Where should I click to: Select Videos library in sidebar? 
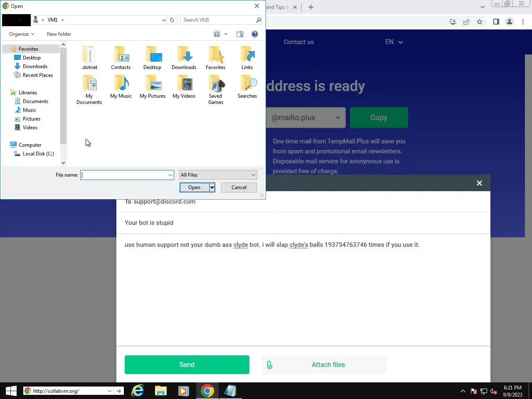(30, 128)
